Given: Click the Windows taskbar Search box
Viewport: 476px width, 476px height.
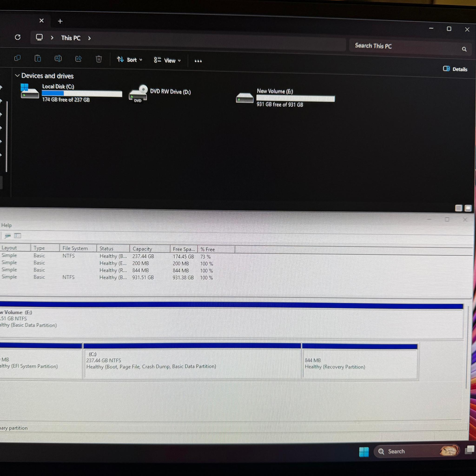Looking at the screenshot, I should tap(416, 451).
